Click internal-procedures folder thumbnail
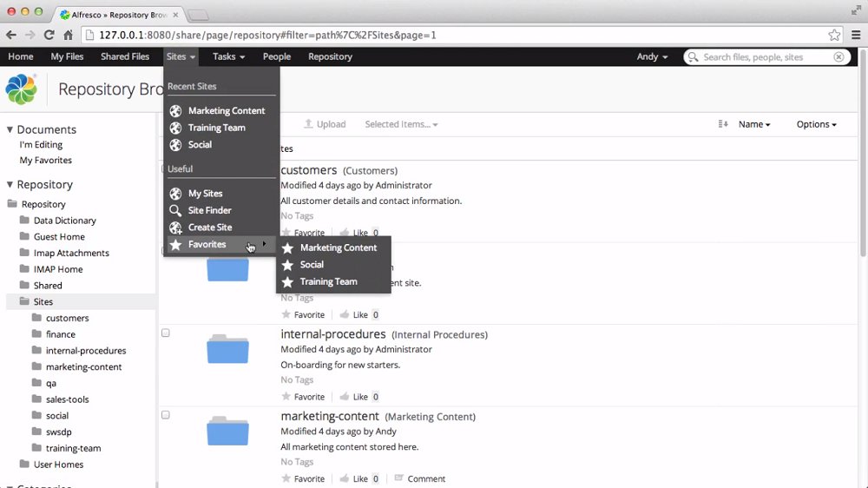The image size is (868, 488). (x=227, y=348)
